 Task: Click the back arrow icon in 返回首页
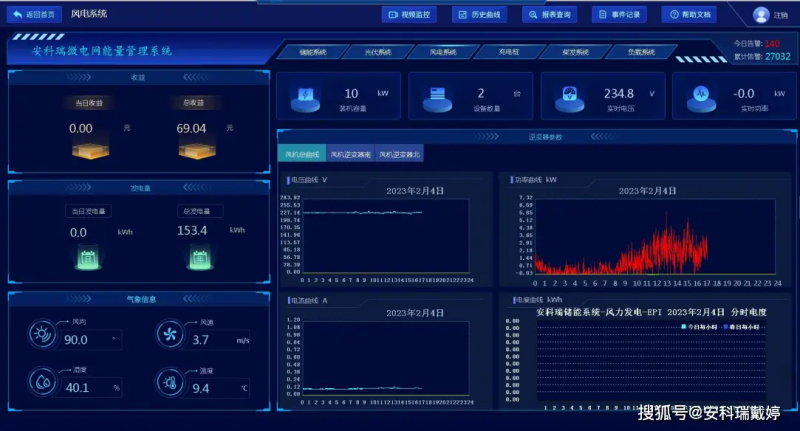pos(17,14)
